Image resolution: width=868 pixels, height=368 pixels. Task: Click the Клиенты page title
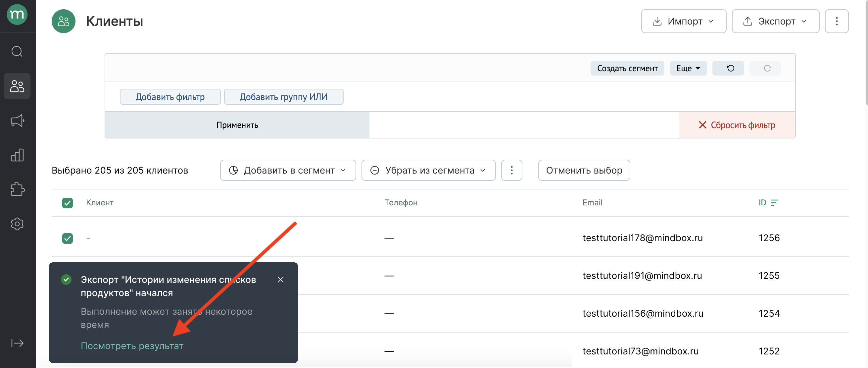pyautogui.click(x=114, y=21)
